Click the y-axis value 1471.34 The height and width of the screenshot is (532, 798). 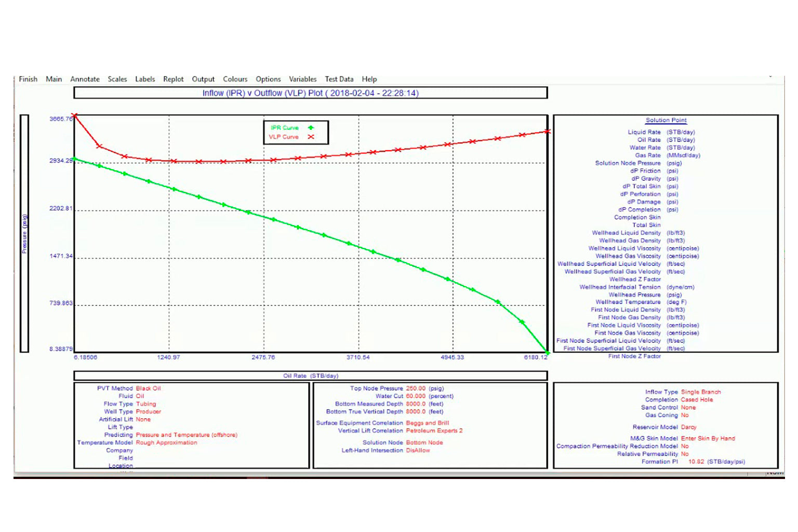(61, 256)
